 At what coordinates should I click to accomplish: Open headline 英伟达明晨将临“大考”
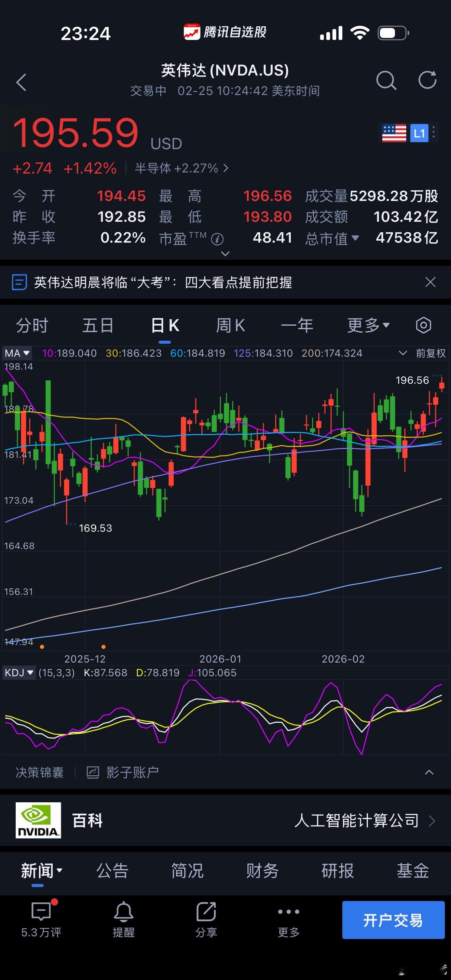pos(163,282)
